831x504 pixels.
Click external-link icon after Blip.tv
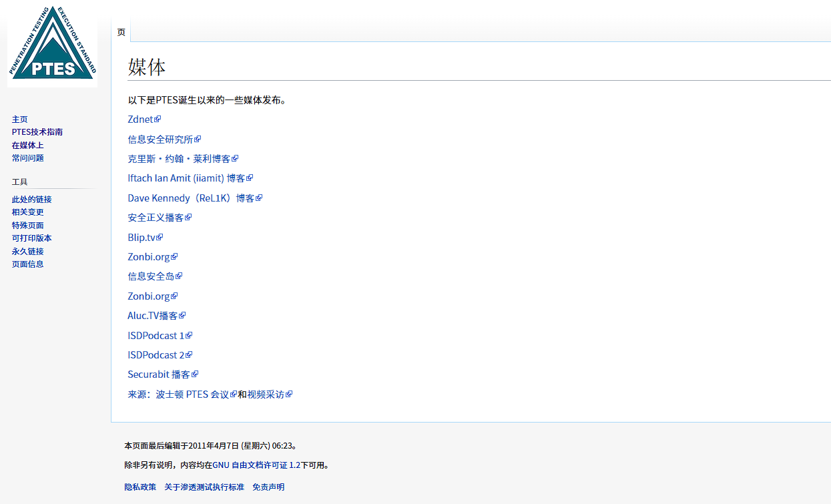(160, 238)
